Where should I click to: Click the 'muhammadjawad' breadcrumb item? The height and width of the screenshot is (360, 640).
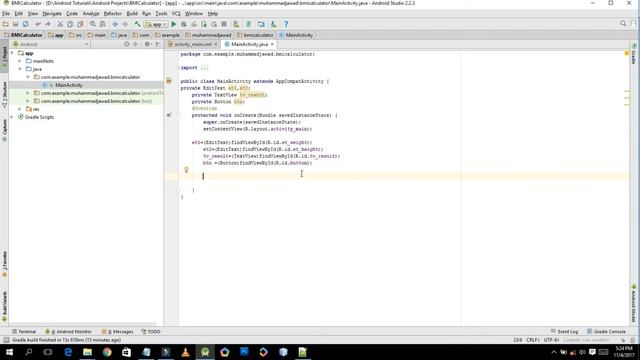click(208, 35)
